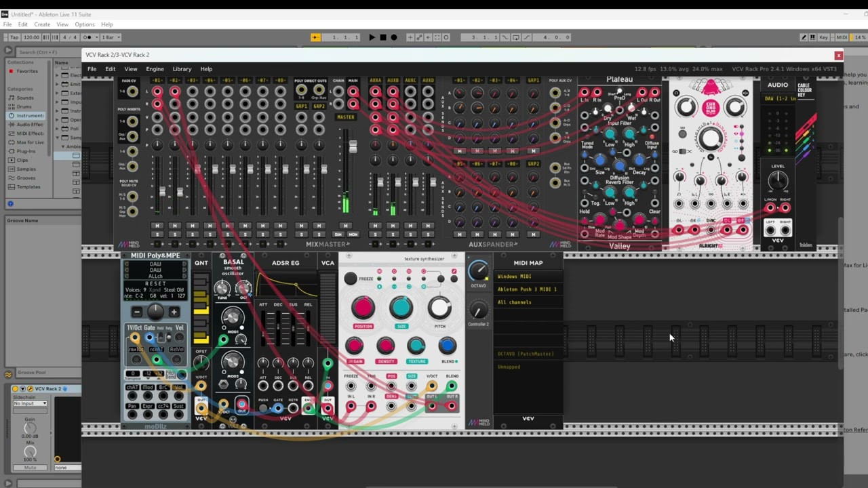The height and width of the screenshot is (488, 868).
Task: Expand the topmost visible browser folder row
Action: pyautogui.click(x=57, y=76)
